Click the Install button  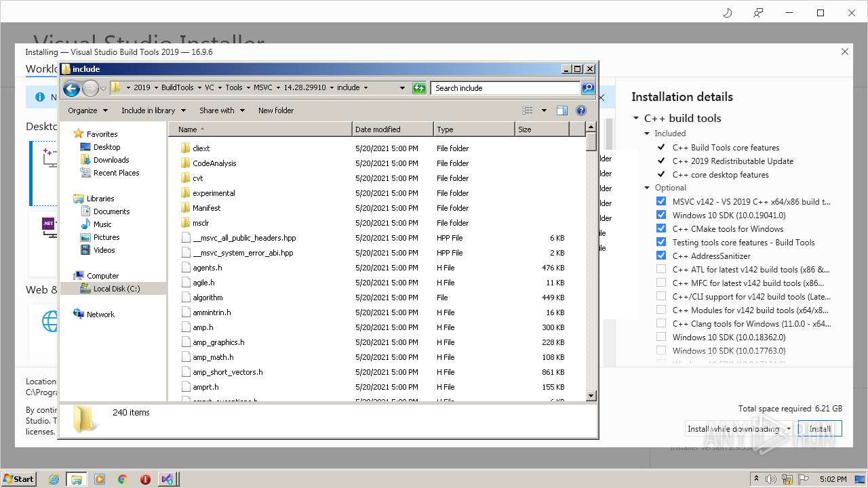(x=820, y=429)
